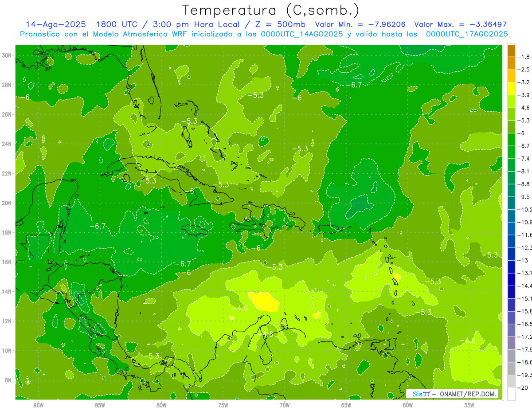Click the "65W" longitude axis label
This screenshot has width=532, height=411.
[346, 405]
